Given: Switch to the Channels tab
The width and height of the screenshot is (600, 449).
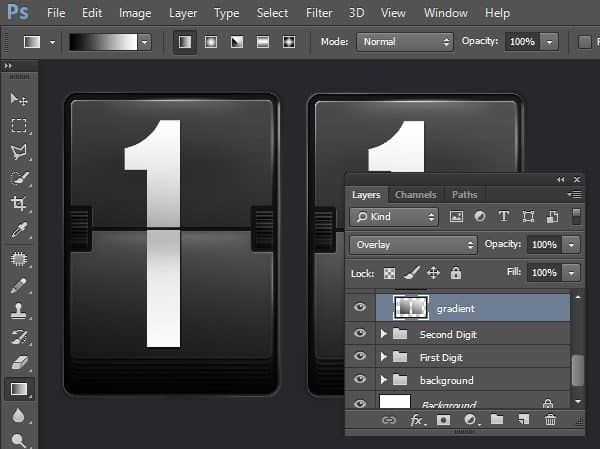Looking at the screenshot, I should (x=415, y=195).
